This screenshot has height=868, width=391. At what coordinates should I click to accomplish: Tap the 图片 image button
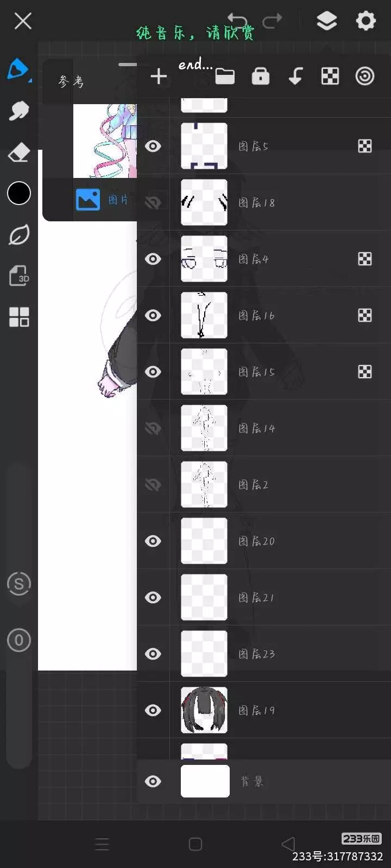tap(102, 200)
